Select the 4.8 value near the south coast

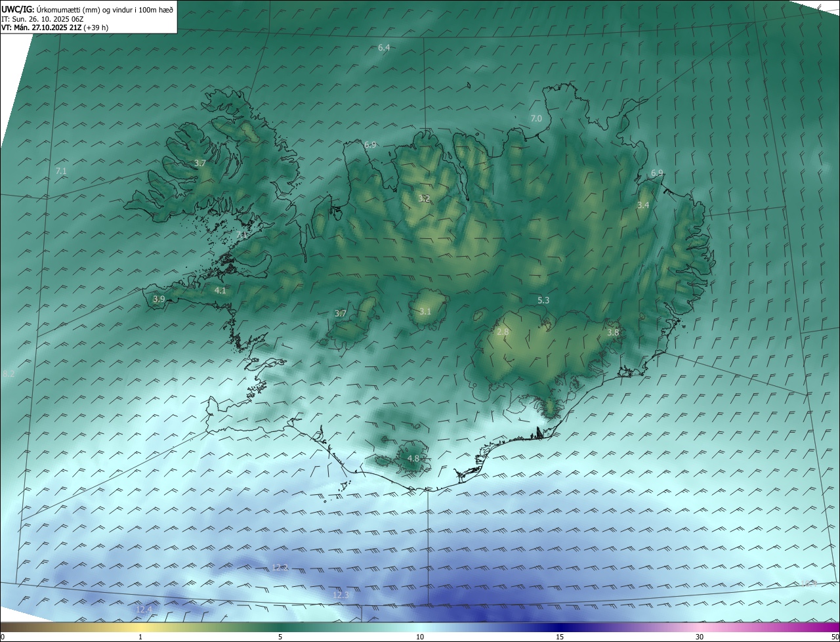[413, 458]
